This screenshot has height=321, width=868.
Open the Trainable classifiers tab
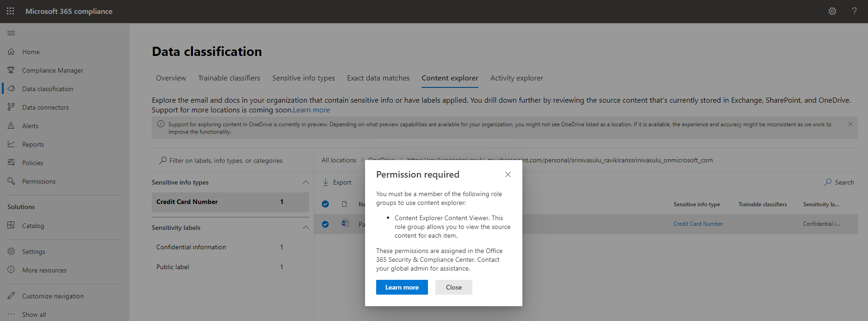229,78
